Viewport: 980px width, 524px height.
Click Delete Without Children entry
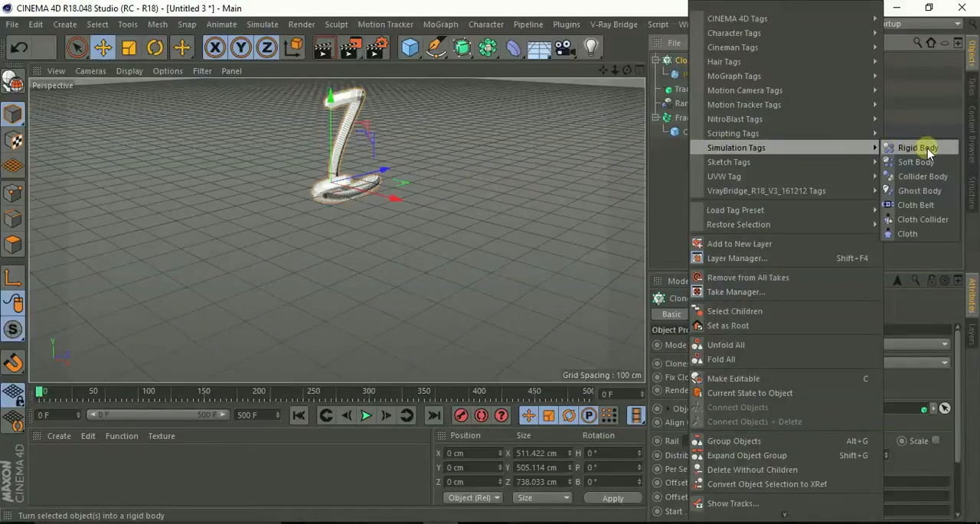tap(787, 470)
